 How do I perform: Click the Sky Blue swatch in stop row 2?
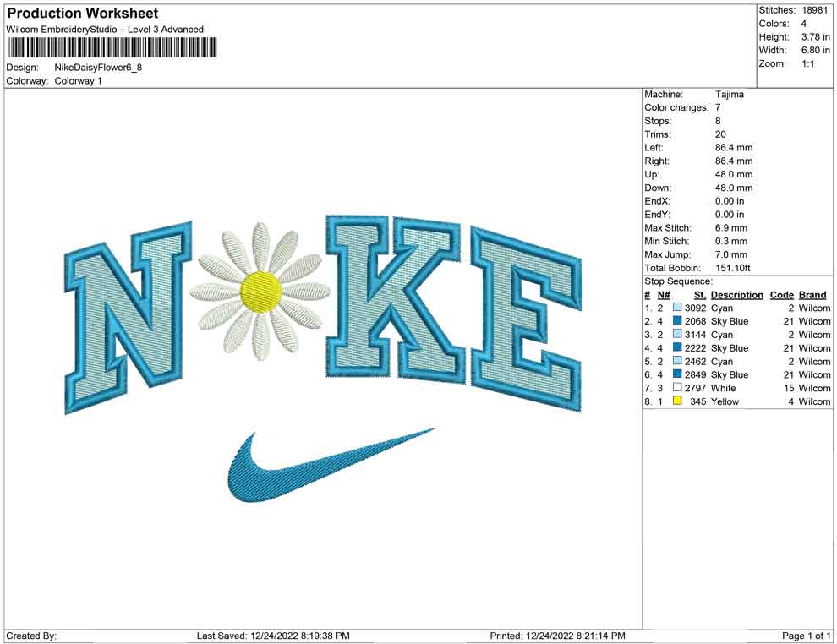pyautogui.click(x=677, y=322)
